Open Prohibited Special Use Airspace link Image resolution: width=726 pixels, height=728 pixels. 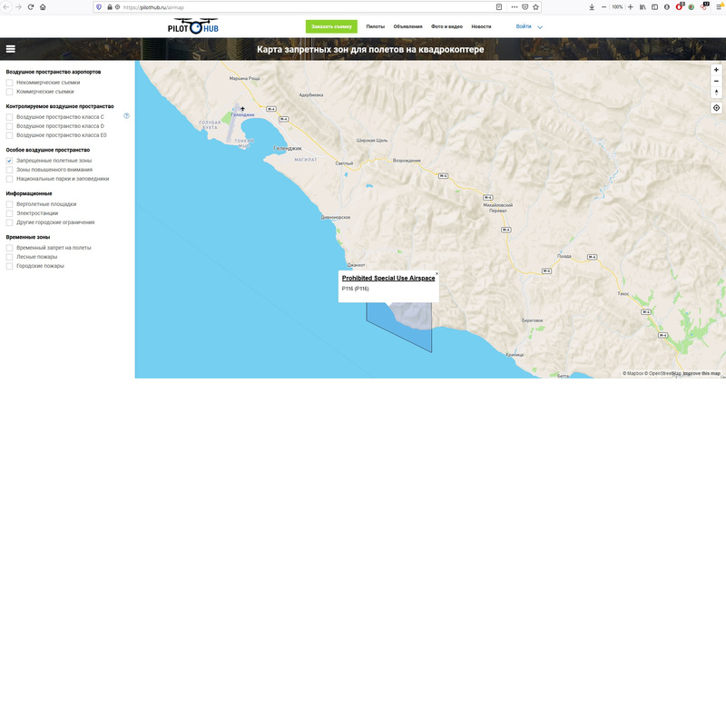388,278
